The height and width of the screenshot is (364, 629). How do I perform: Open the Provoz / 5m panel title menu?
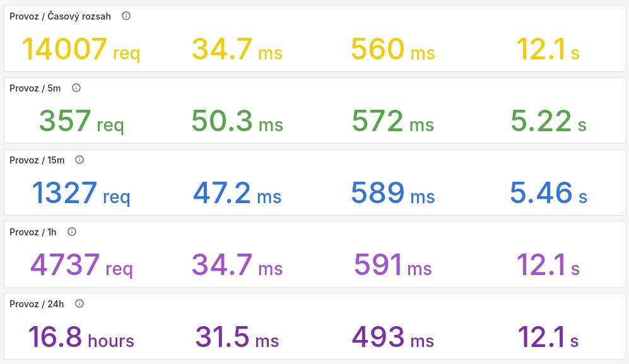pos(35,88)
